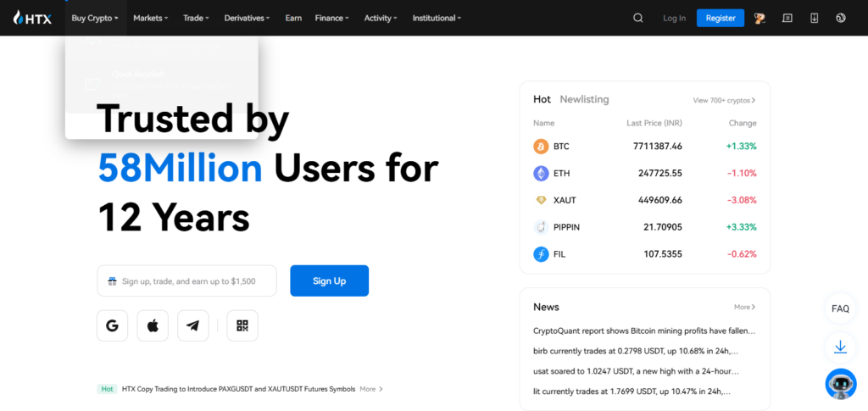Screen dimensions: 868x411
Task: Click the -3.08% change value
Action: click(x=742, y=200)
